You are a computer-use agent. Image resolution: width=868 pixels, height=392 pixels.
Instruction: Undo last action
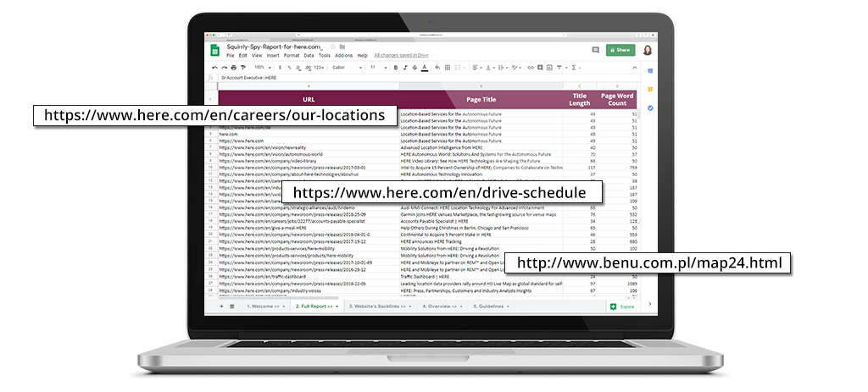tap(214, 68)
